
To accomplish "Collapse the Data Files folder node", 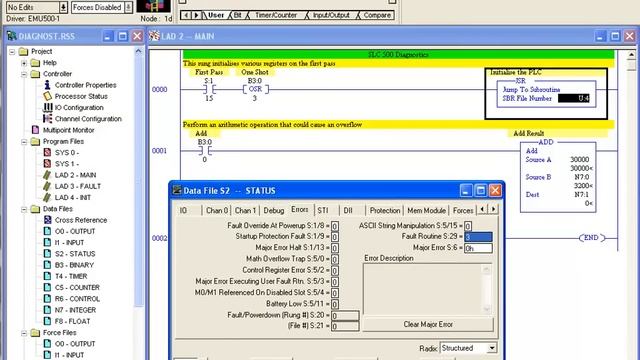I will (24, 209).
